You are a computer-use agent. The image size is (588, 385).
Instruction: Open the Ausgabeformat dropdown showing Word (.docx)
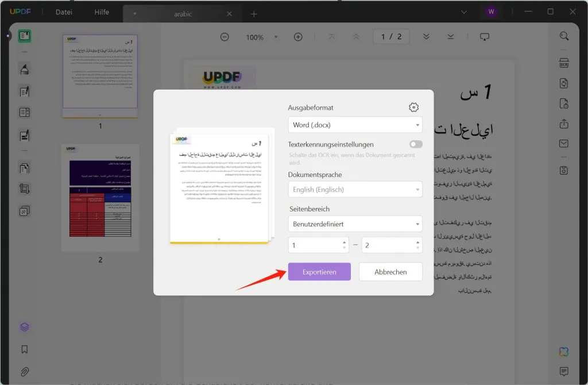[355, 125]
